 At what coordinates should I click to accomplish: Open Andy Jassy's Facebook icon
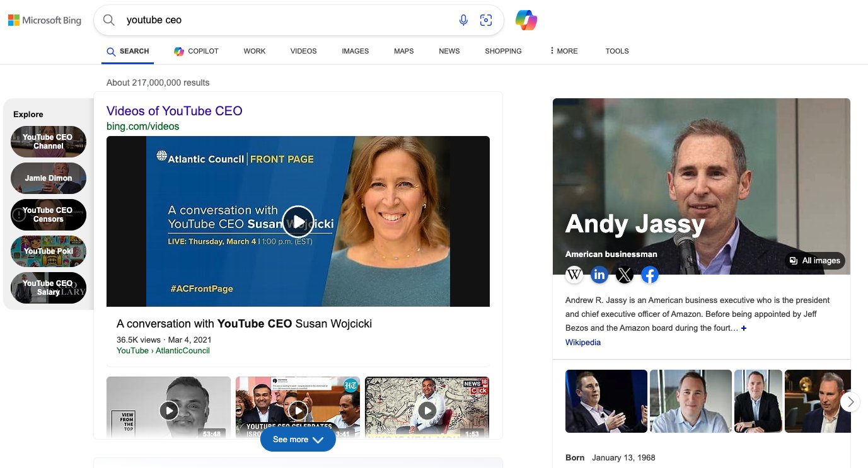(x=650, y=275)
